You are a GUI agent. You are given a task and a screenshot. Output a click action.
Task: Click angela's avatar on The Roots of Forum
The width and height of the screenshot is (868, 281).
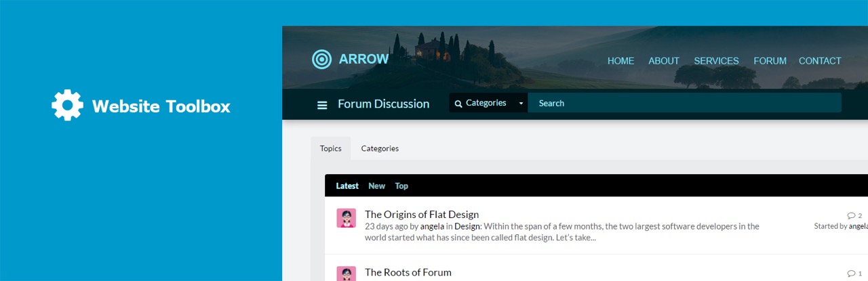pos(347,274)
